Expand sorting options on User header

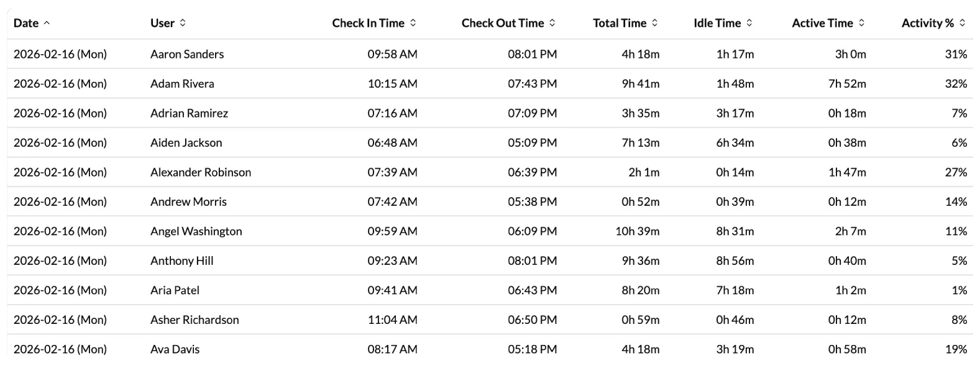tap(182, 22)
